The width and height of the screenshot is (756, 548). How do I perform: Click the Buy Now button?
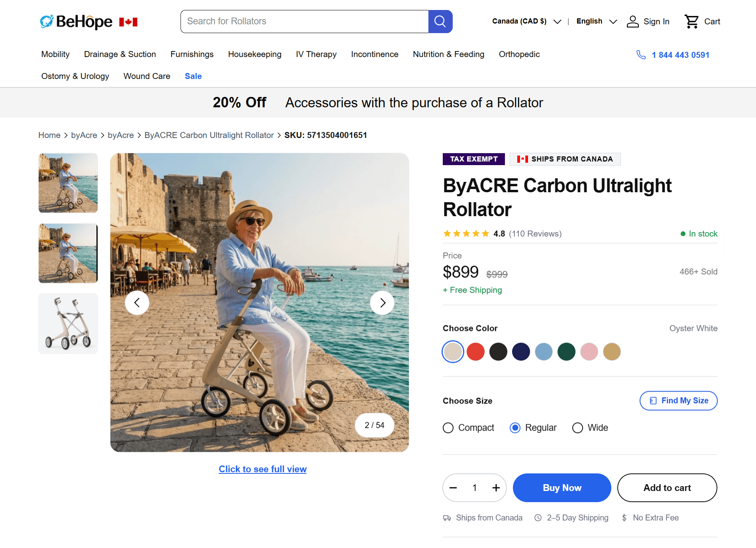click(x=562, y=488)
